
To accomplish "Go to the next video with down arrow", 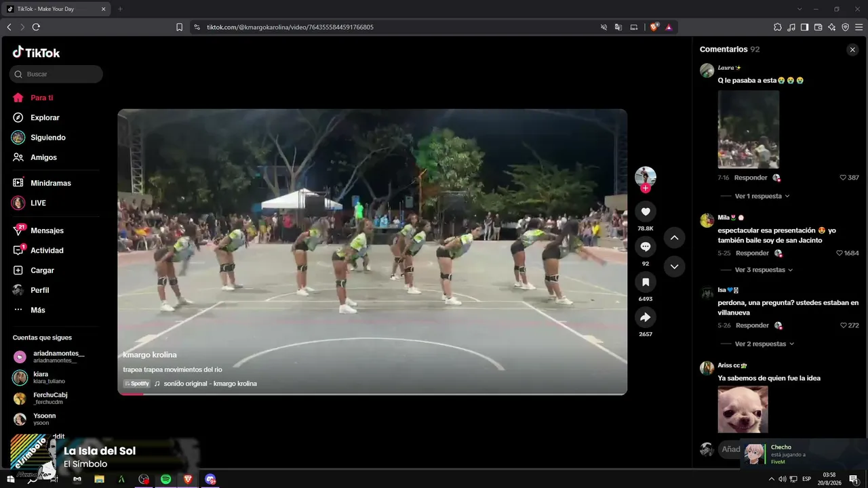I will click(674, 266).
